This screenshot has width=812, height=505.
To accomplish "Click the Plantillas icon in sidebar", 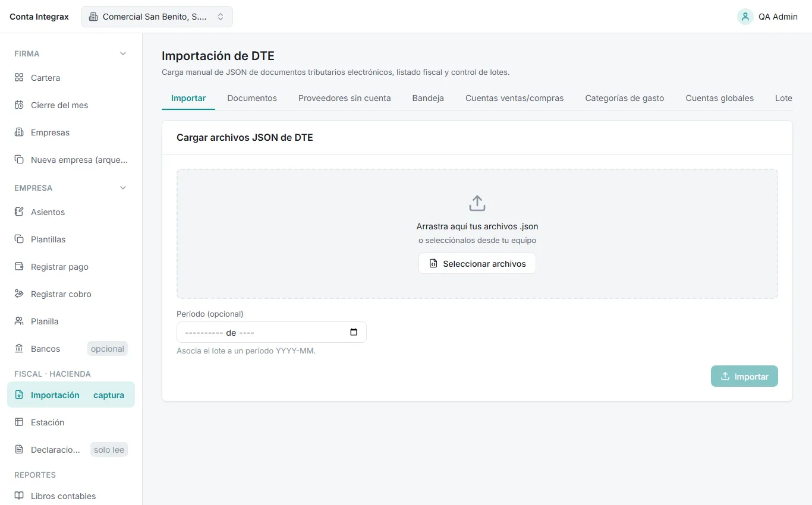I will [19, 239].
